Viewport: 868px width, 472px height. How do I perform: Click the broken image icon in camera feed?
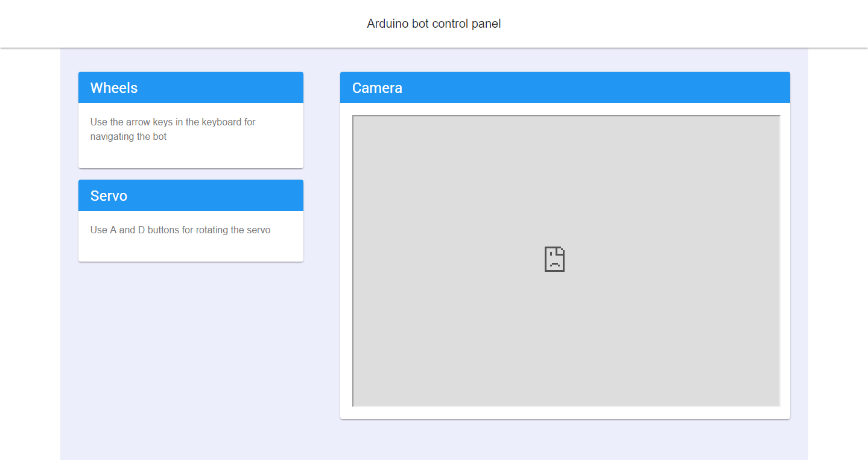554,259
